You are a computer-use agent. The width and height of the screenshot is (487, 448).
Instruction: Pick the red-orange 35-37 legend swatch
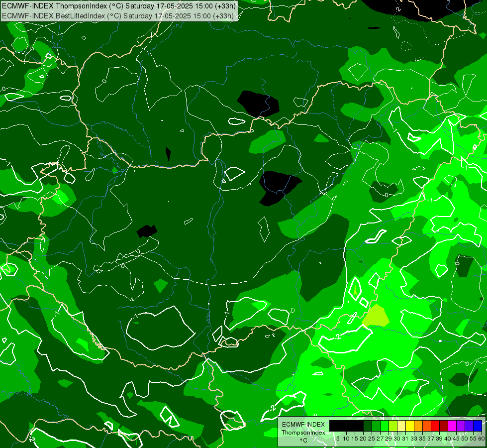point(427,426)
